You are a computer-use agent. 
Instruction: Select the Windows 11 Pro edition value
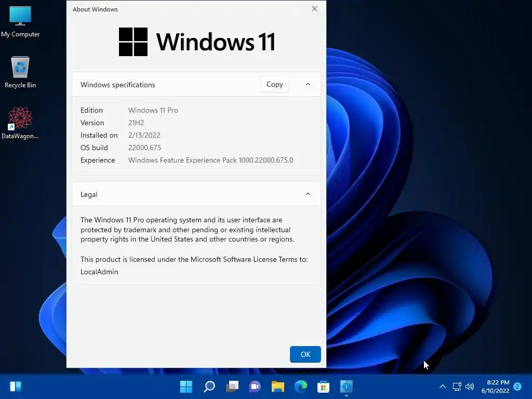pyautogui.click(x=153, y=110)
